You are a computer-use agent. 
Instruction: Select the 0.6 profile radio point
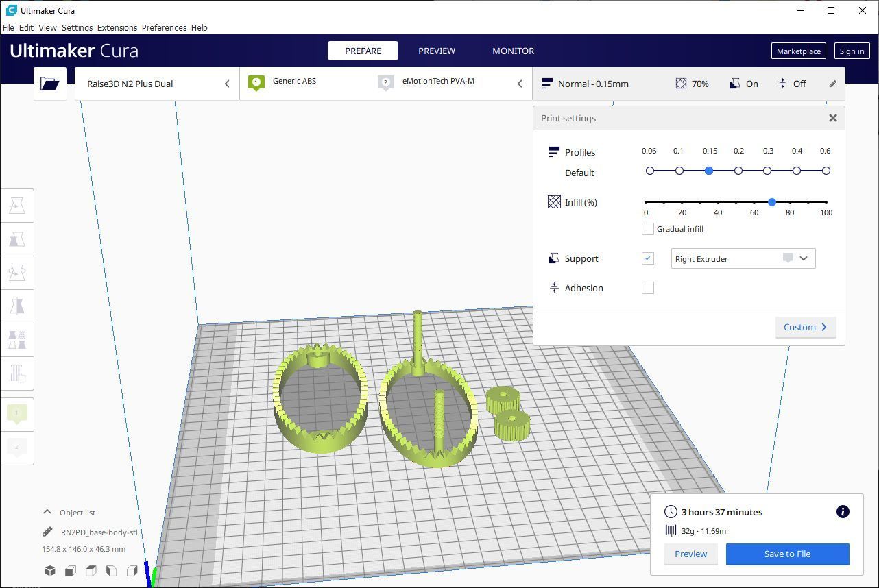pyautogui.click(x=826, y=171)
